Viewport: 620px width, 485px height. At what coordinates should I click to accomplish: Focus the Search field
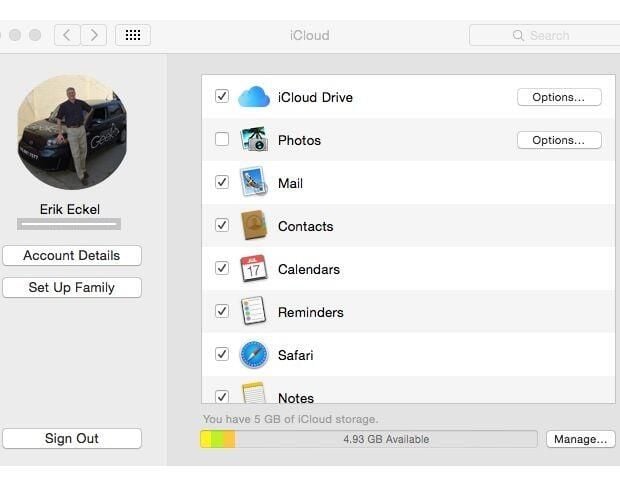pyautogui.click(x=544, y=36)
